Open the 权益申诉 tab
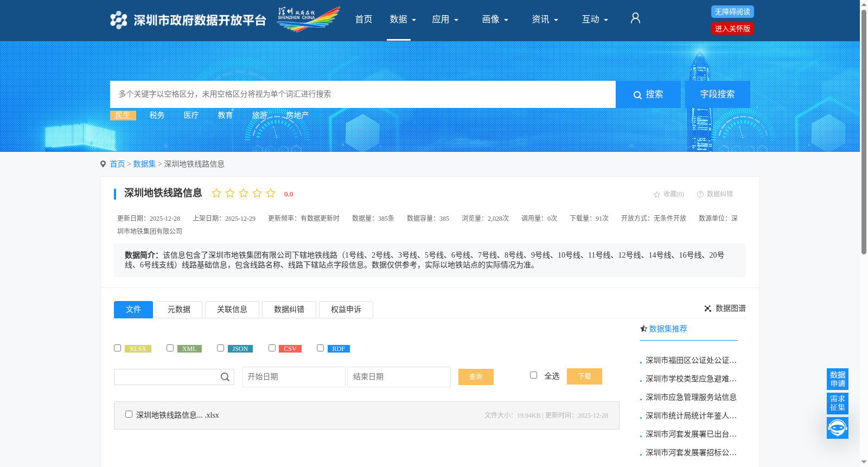This screenshot has width=868, height=467. 346,310
